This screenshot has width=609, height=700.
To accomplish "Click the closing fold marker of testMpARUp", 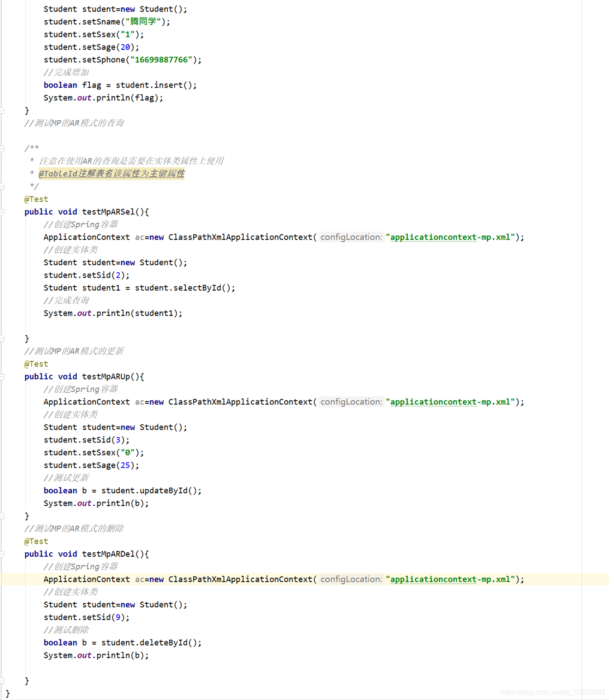I will (x=2, y=516).
